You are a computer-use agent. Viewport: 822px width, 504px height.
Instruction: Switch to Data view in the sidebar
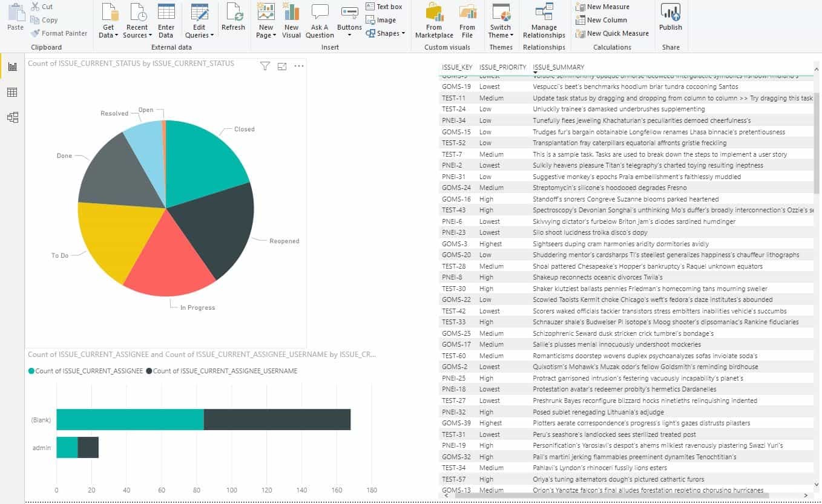12,92
